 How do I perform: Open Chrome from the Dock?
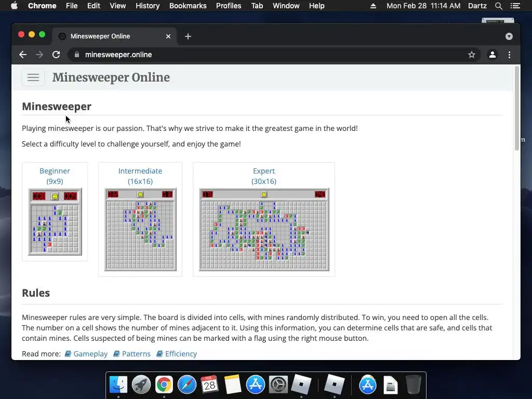coord(164,385)
